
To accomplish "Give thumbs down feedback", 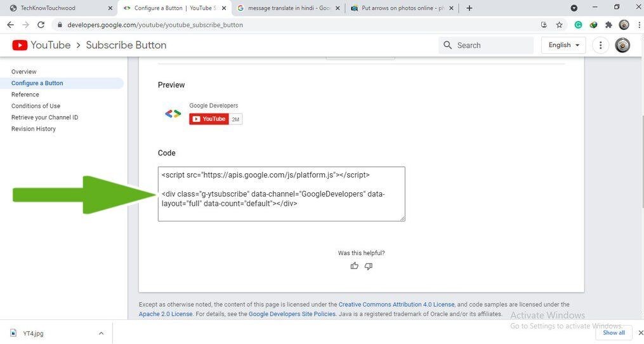I will (x=369, y=266).
